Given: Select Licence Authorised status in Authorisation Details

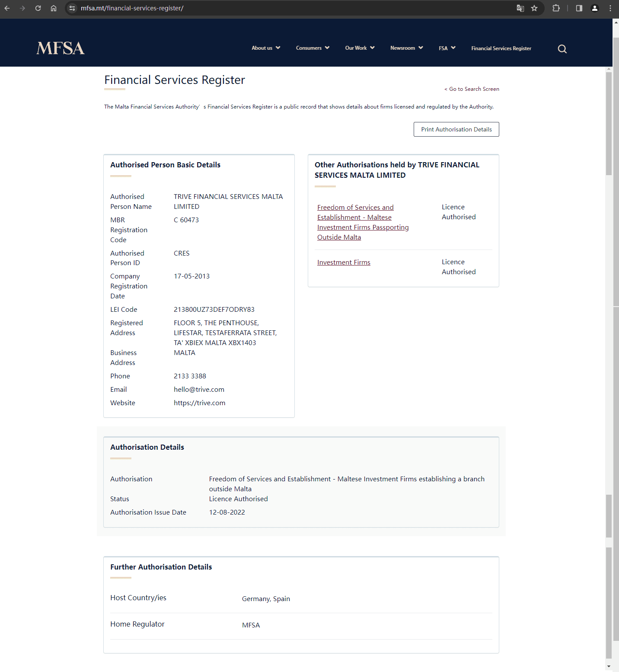Looking at the screenshot, I should 238,499.
